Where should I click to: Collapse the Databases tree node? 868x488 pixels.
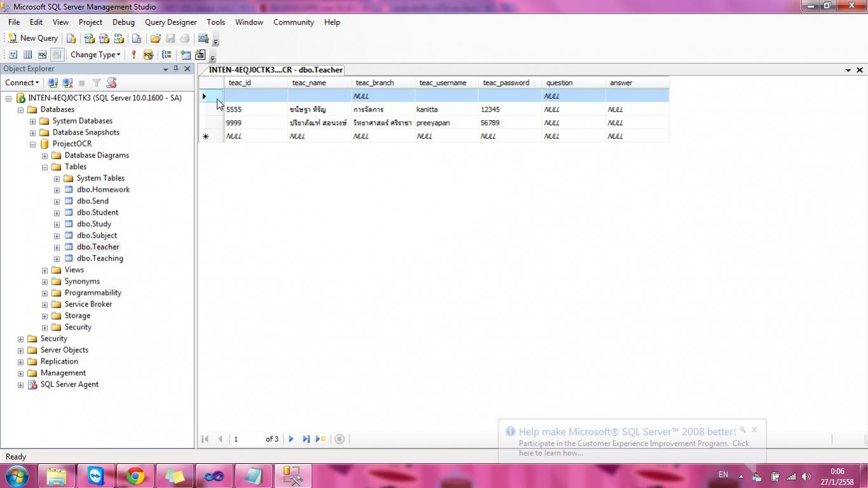click(x=20, y=110)
